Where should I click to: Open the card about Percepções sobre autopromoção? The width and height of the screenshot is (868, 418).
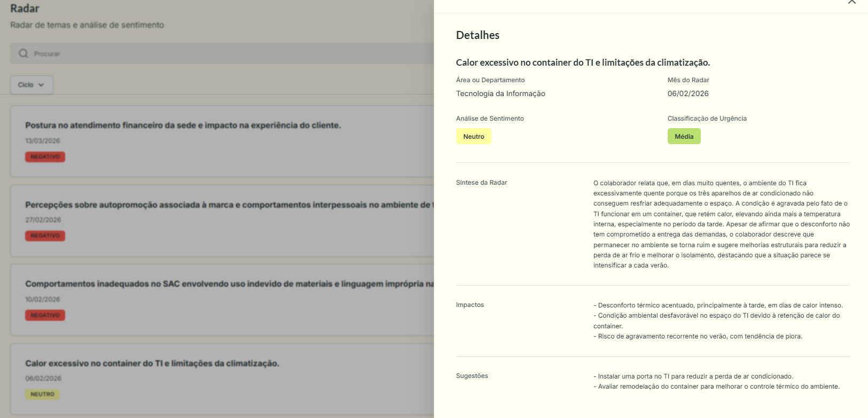pos(222,220)
